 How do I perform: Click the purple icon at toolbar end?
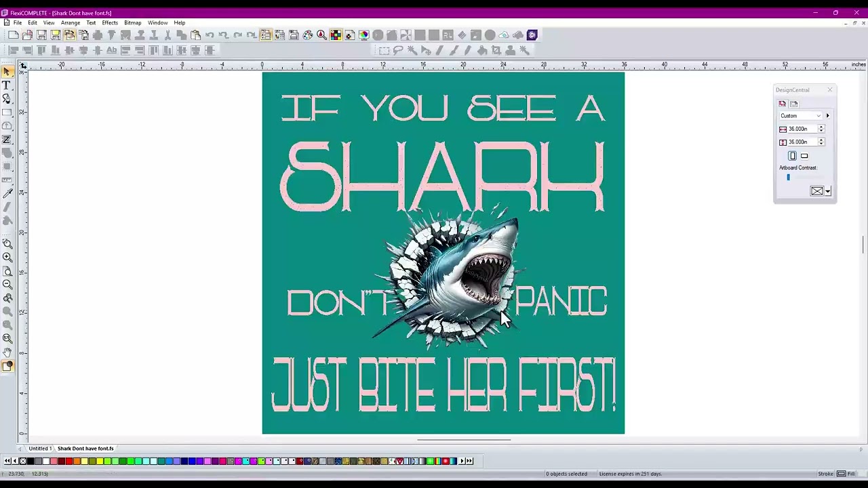pyautogui.click(x=532, y=35)
